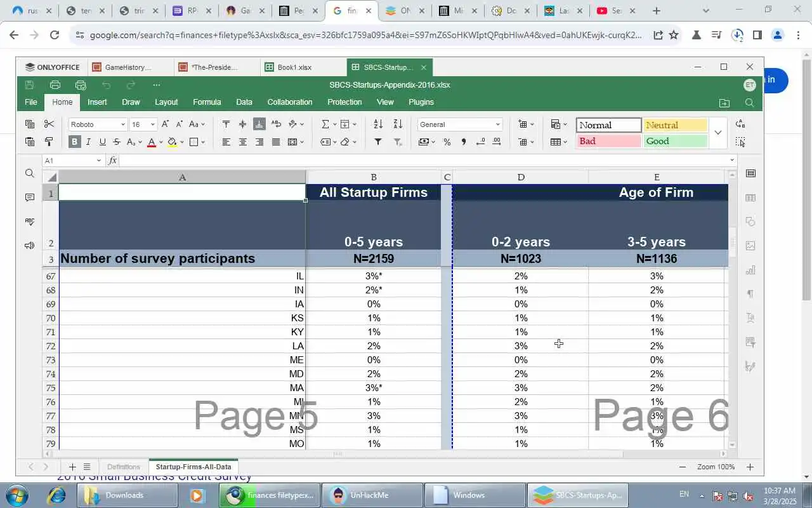Click the A1 cell name box
812x508 pixels.
(x=73, y=161)
